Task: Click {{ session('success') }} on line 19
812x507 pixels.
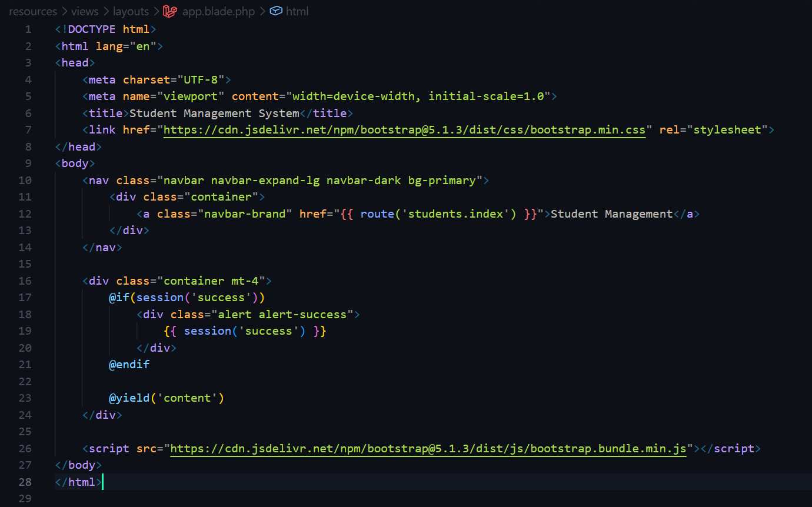Action: (245, 331)
